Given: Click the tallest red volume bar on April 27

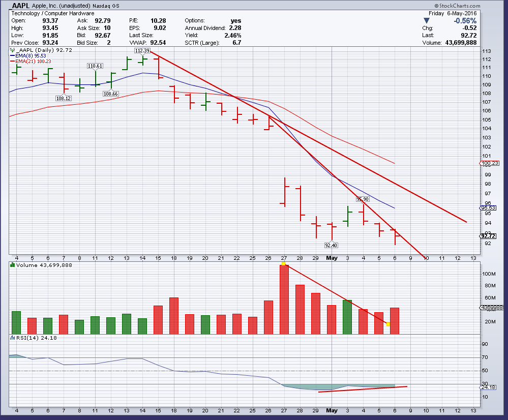Looking at the screenshot, I should click(284, 299).
